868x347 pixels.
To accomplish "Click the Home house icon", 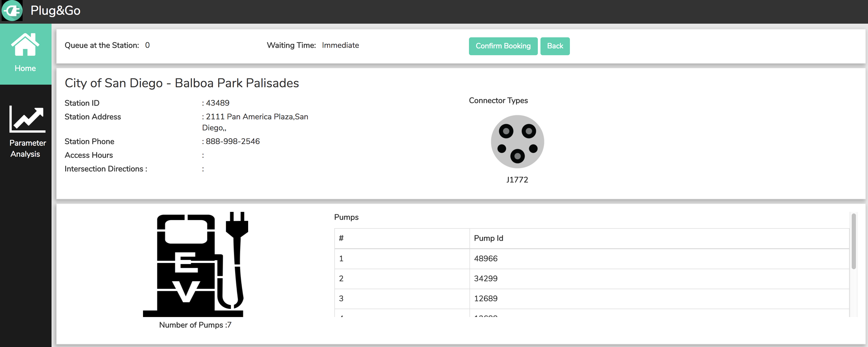I will point(25,45).
